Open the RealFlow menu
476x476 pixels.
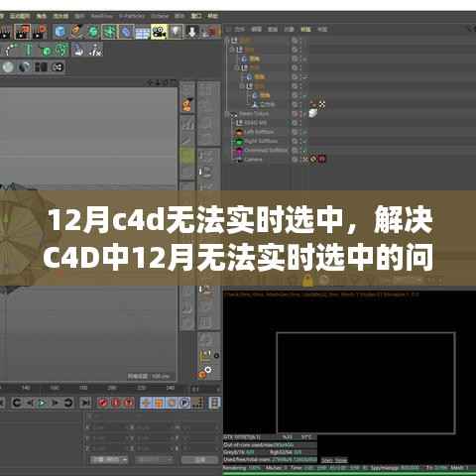click(x=101, y=16)
